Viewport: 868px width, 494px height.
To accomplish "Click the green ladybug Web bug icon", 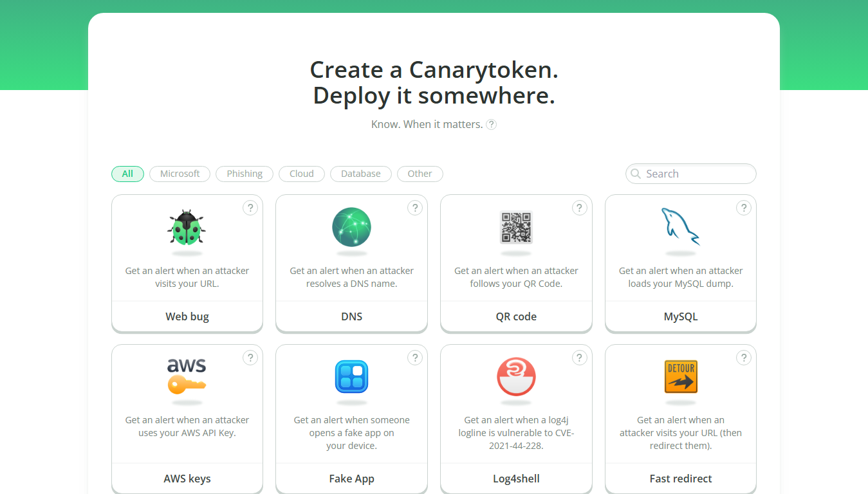I will coord(187,227).
